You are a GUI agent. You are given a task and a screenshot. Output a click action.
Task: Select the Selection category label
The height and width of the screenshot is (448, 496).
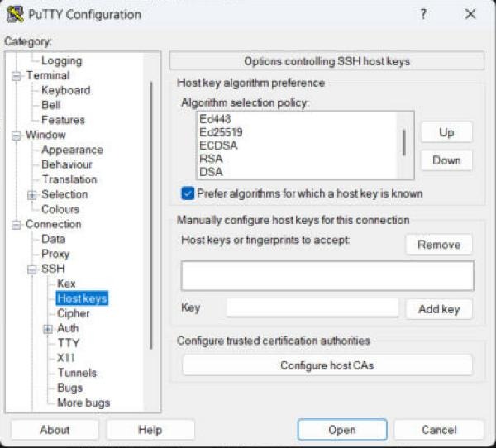(64, 194)
